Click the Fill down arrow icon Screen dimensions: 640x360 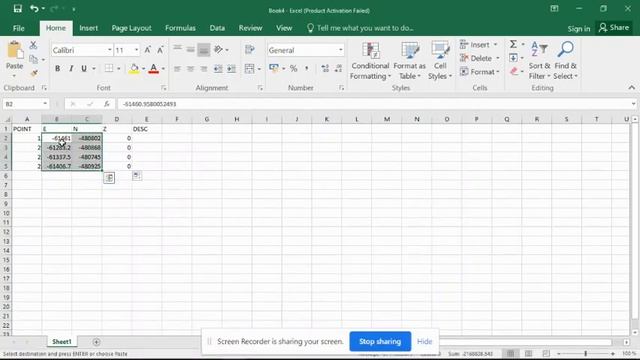(513, 58)
